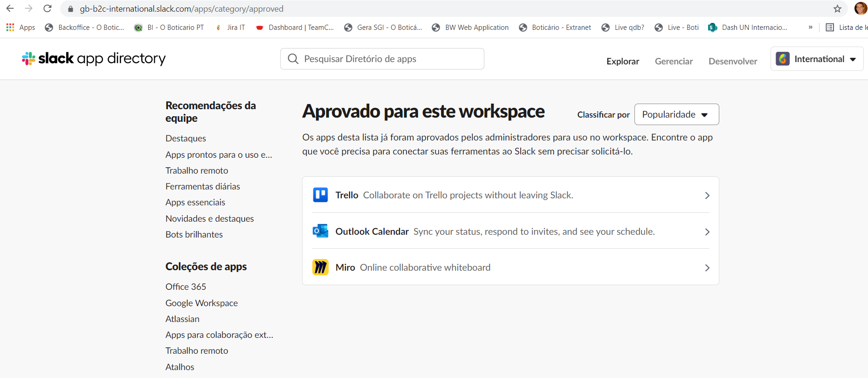Screen dimensions: 868x378
Task: Select the Gerenciar navigation tab
Action: point(674,61)
